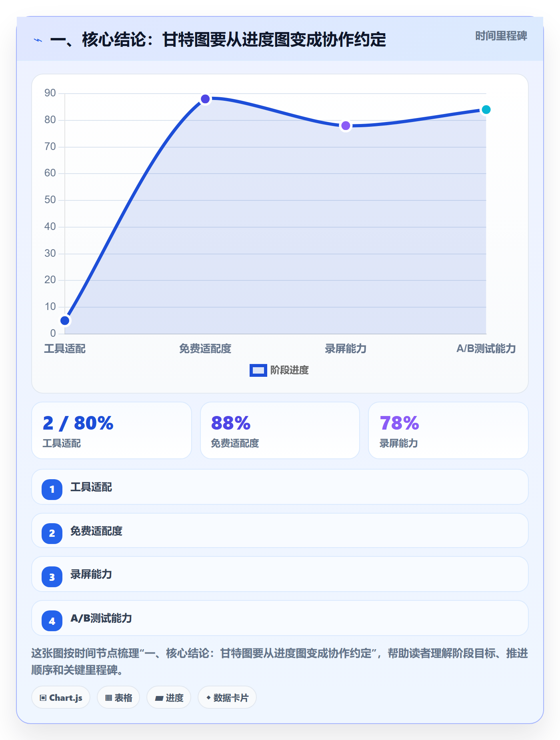Open the 2 / 80% 工具适配 card
560x740 pixels.
pos(112,430)
